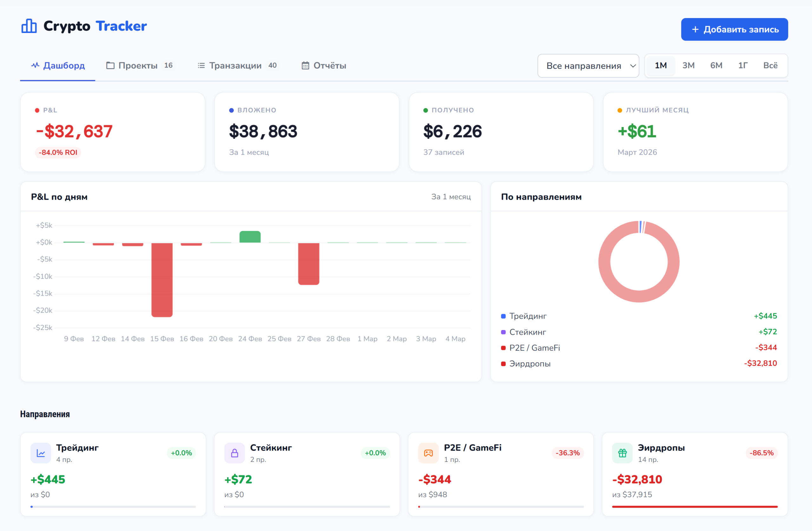The image size is (812, 531).
Task: Open the Все направления dropdown
Action: point(584,66)
